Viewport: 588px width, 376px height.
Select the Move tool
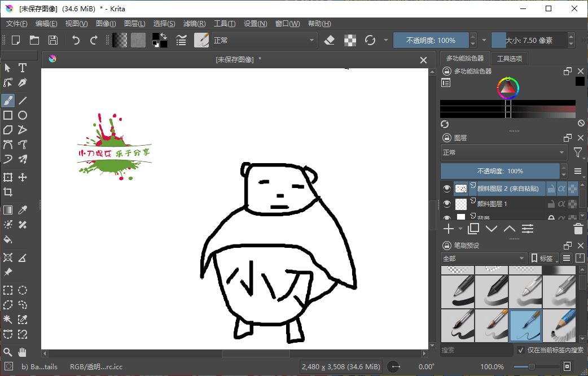(23, 177)
